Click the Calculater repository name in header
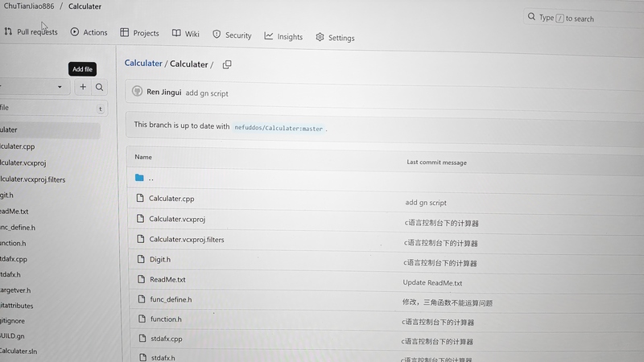 [x=85, y=6]
